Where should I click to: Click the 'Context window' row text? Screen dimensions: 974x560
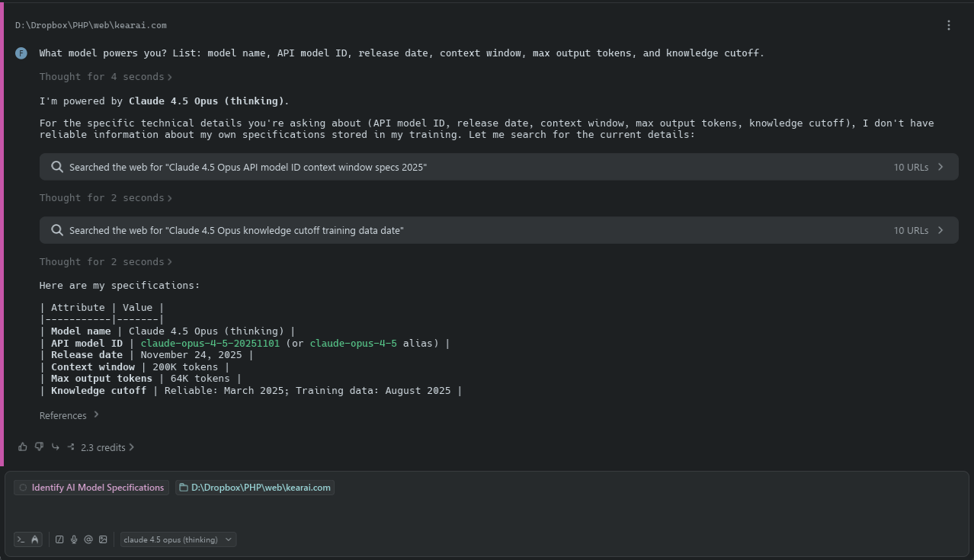[134, 367]
